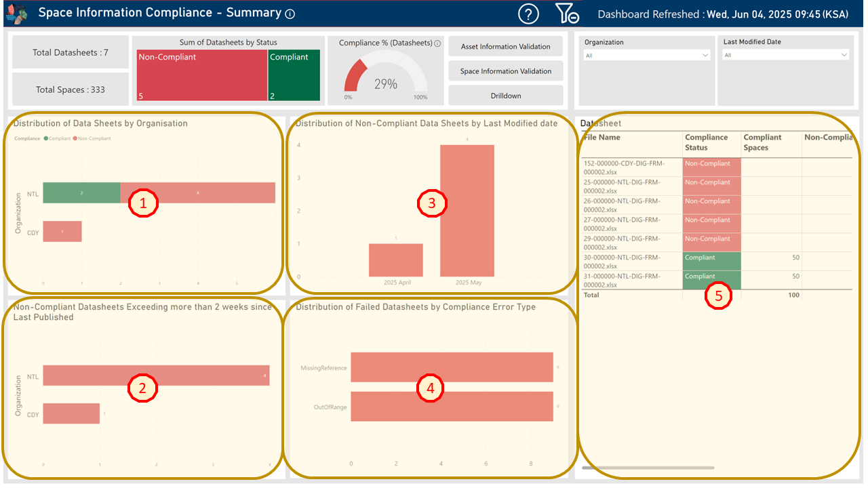The height and width of the screenshot is (488, 868).
Task: Click the 2025 May bar in chart
Action: pyautogui.click(x=467, y=210)
